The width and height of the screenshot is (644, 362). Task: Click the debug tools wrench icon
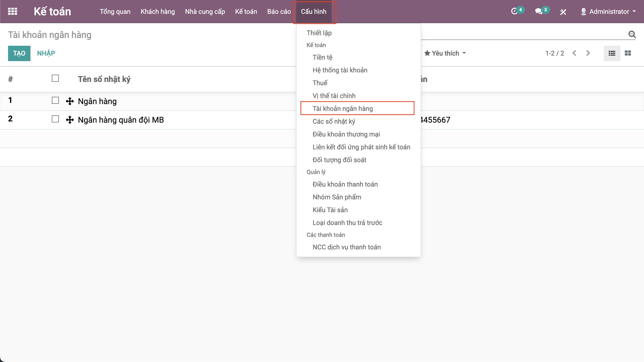[x=563, y=12]
